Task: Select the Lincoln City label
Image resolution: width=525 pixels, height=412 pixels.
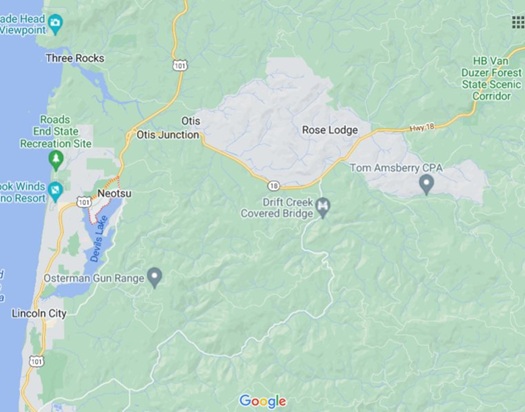Action: click(39, 314)
